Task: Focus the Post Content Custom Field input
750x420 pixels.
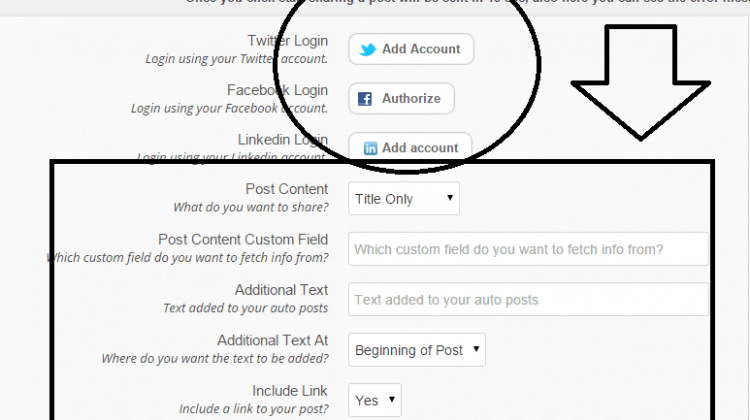Action: click(x=528, y=249)
